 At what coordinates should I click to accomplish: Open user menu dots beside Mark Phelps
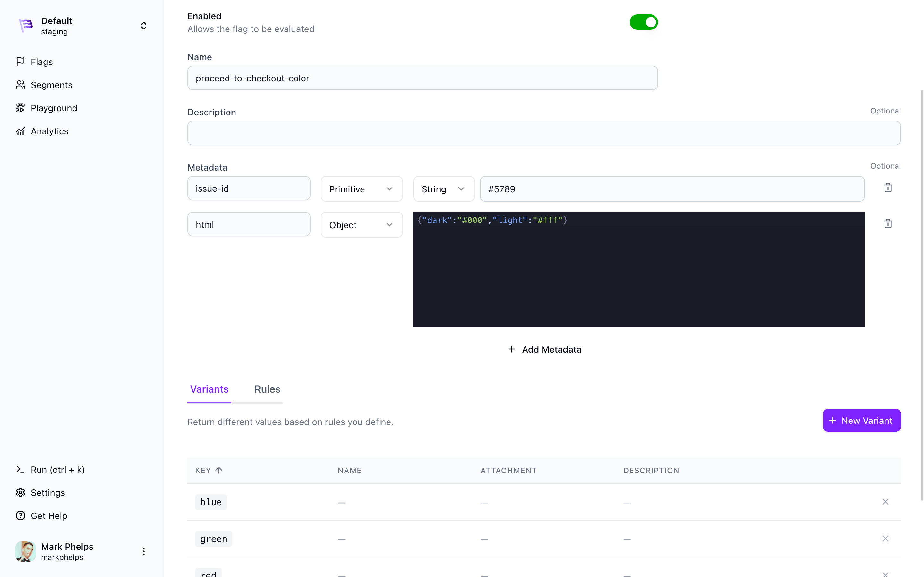pyautogui.click(x=143, y=551)
